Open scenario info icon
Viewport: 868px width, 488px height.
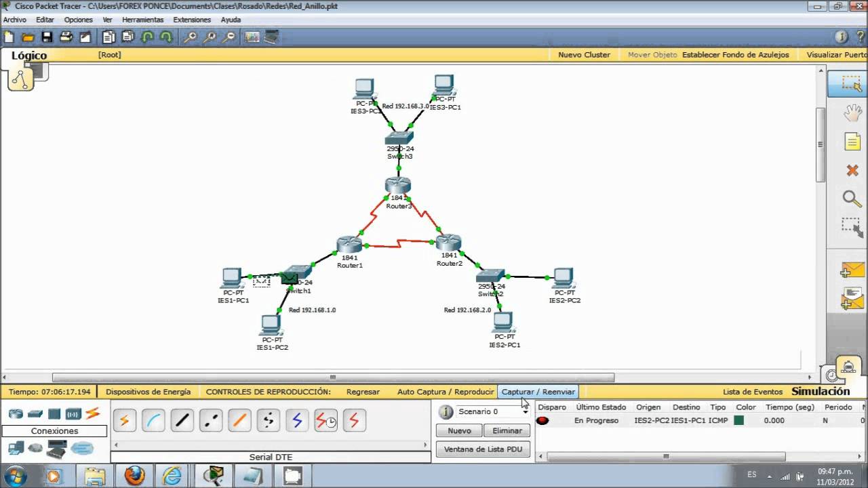coord(446,411)
